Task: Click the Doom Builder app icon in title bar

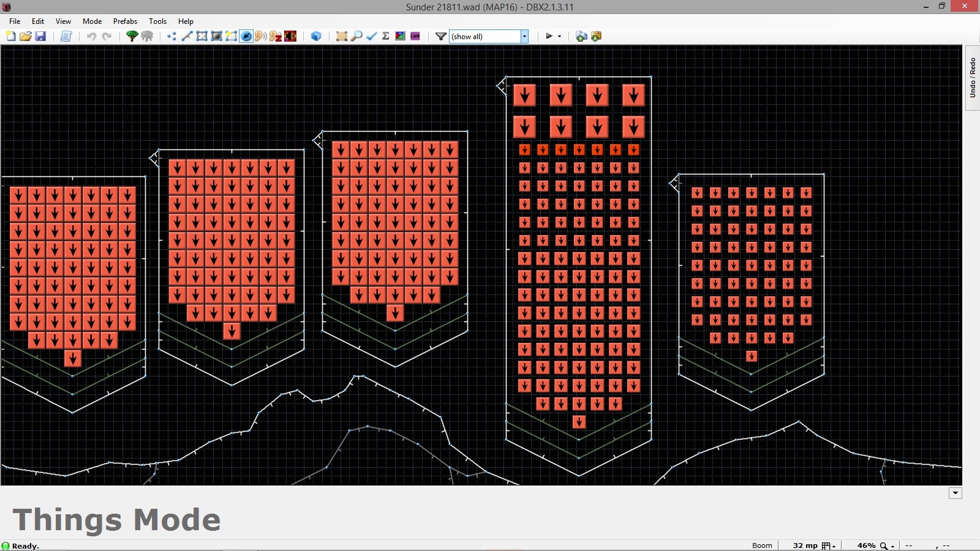Action: (x=6, y=7)
